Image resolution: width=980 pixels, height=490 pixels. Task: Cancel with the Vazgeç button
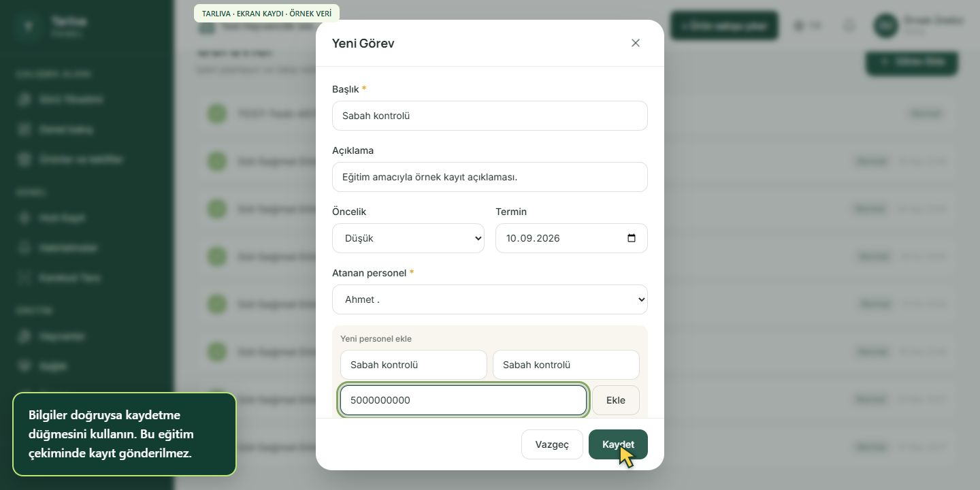coord(552,444)
